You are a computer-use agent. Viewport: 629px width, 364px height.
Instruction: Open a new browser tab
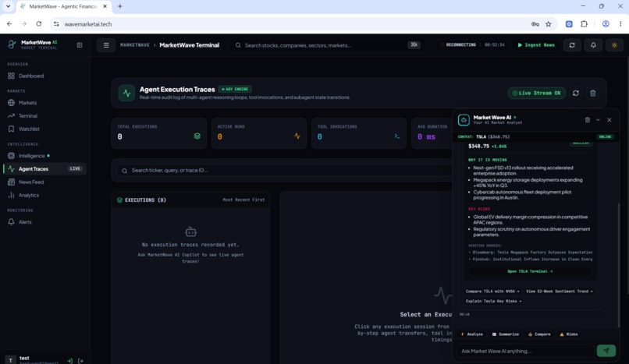120,6
